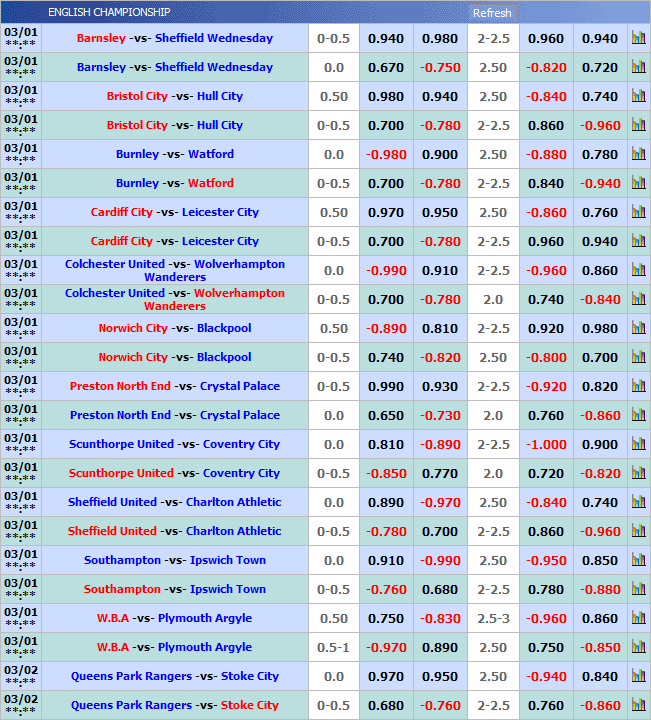Open chart icon for Colchester United 0-0.5 row
Image resolution: width=651 pixels, height=720 pixels.
click(638, 300)
